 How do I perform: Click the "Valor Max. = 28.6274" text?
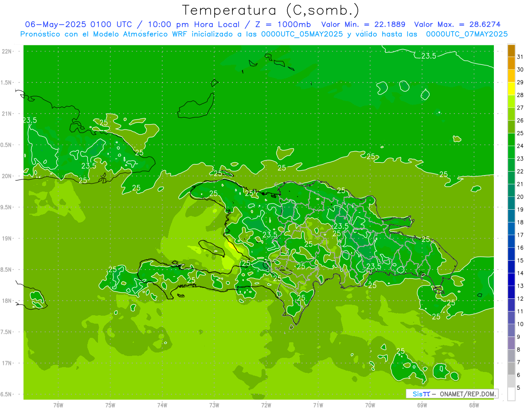pyautogui.click(x=457, y=24)
